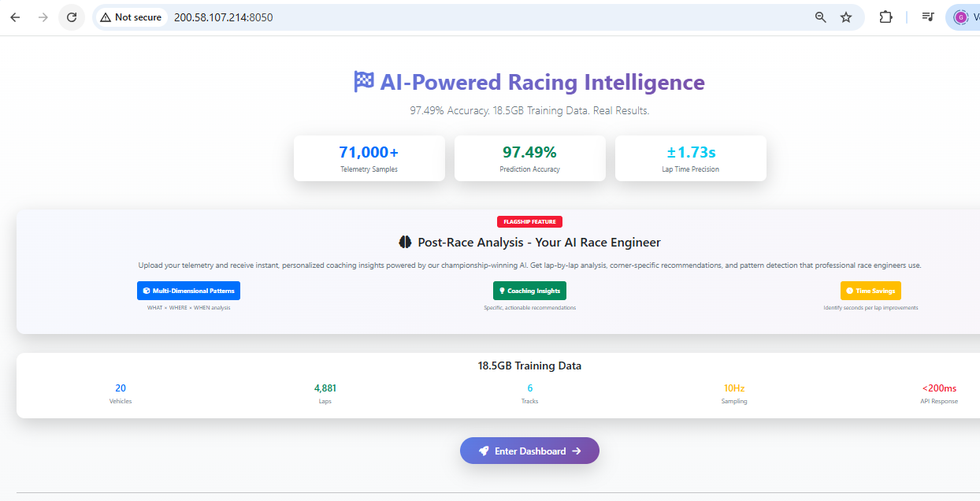Click the 4,881 Laps value

[325, 388]
